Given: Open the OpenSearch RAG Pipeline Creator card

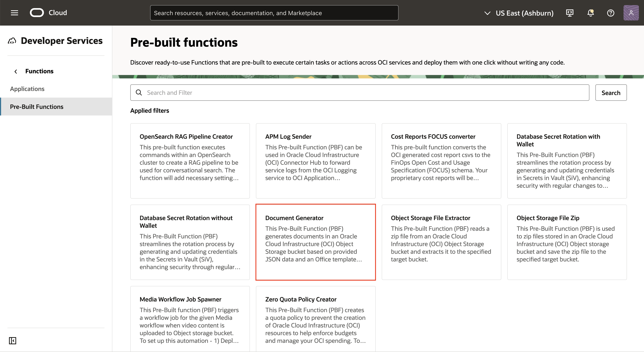Looking at the screenshot, I should tap(190, 161).
